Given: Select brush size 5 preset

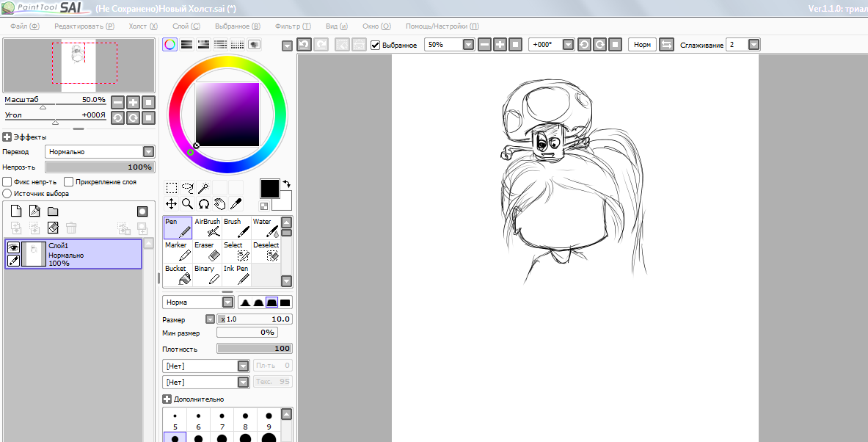Looking at the screenshot, I should pyautogui.click(x=175, y=421).
